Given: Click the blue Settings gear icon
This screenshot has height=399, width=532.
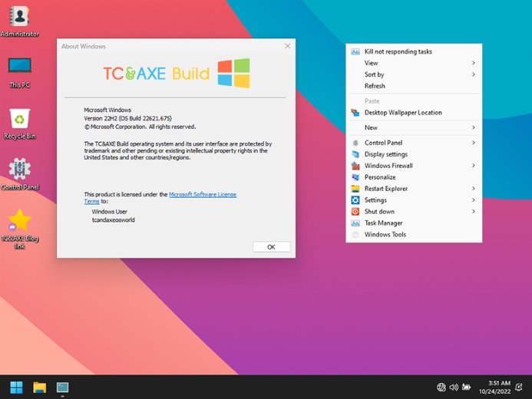Looking at the screenshot, I should [355, 200].
